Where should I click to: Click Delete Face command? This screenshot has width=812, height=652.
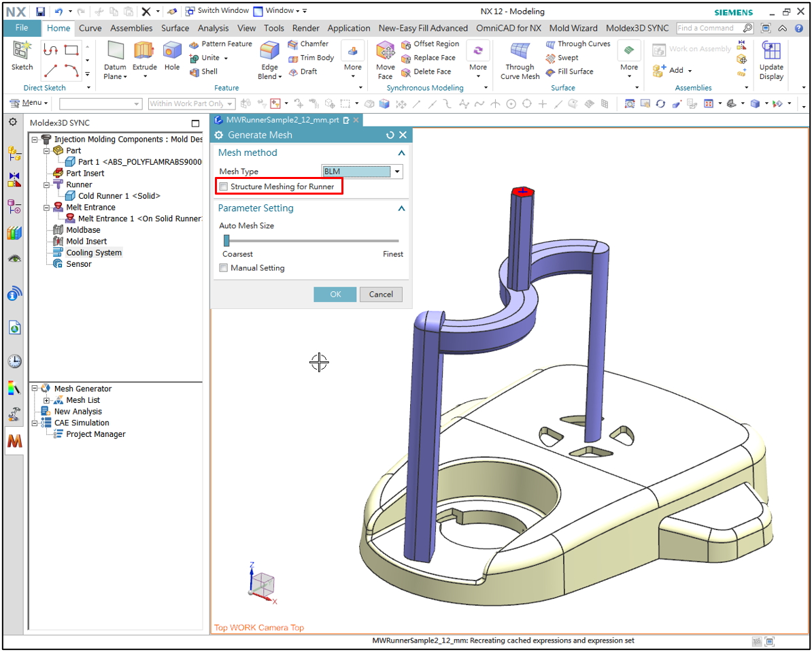[426, 72]
